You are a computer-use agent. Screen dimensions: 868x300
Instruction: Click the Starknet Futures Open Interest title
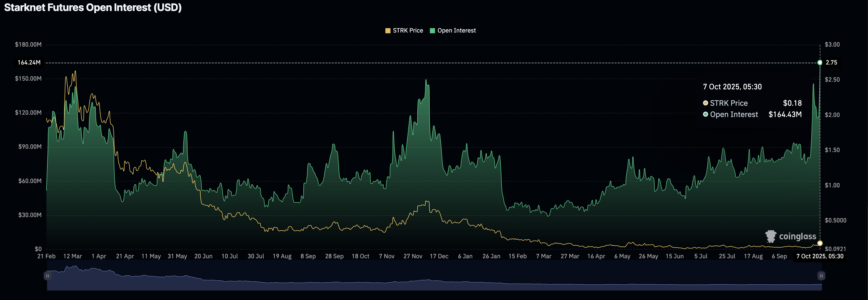tap(93, 7)
